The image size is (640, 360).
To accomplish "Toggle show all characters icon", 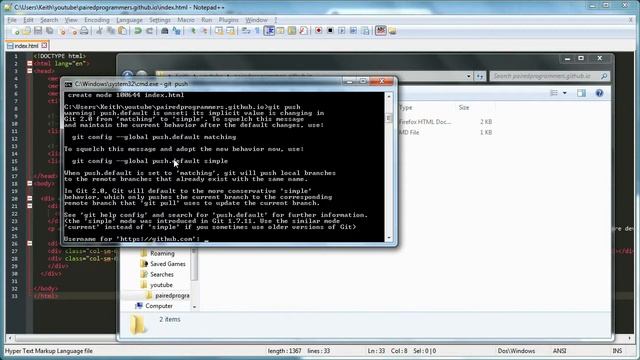I will (257, 31).
